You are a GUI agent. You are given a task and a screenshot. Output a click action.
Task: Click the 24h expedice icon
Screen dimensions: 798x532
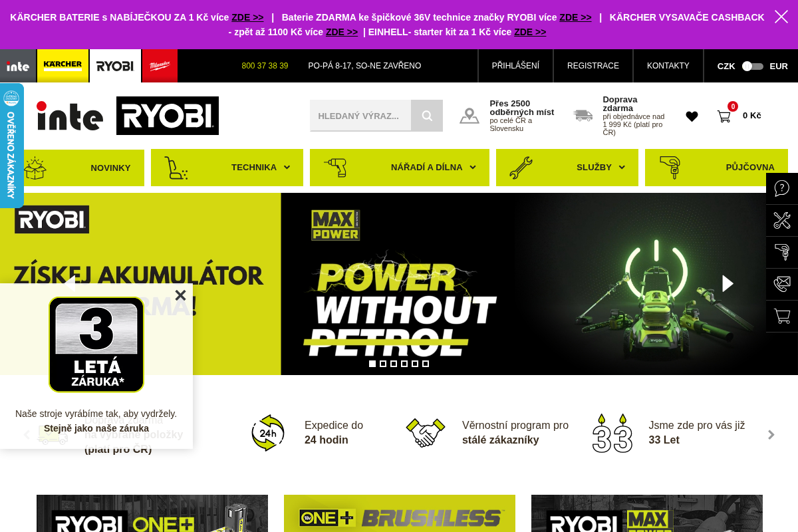(268, 433)
